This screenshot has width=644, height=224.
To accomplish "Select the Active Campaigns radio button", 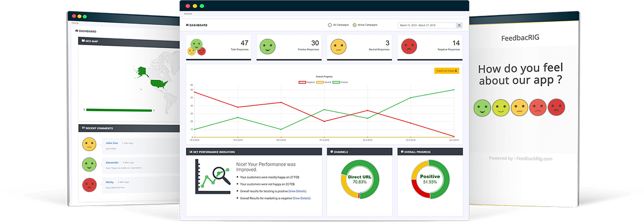I will 355,25.
